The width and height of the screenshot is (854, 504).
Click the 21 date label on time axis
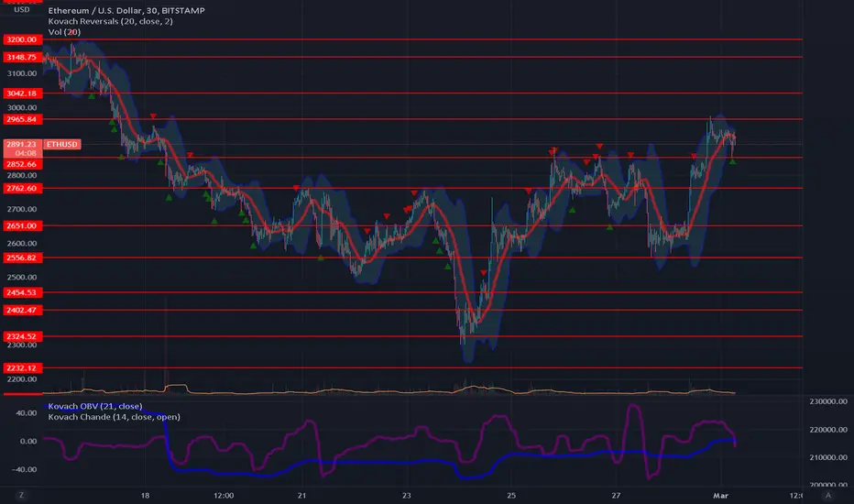click(301, 495)
